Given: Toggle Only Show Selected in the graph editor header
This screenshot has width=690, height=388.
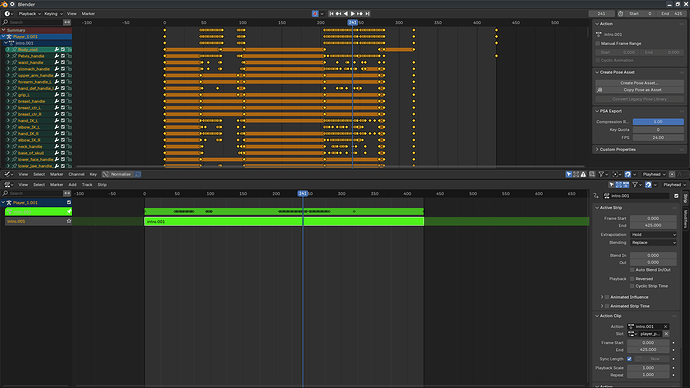Looking at the screenshot, I should pos(569,174).
